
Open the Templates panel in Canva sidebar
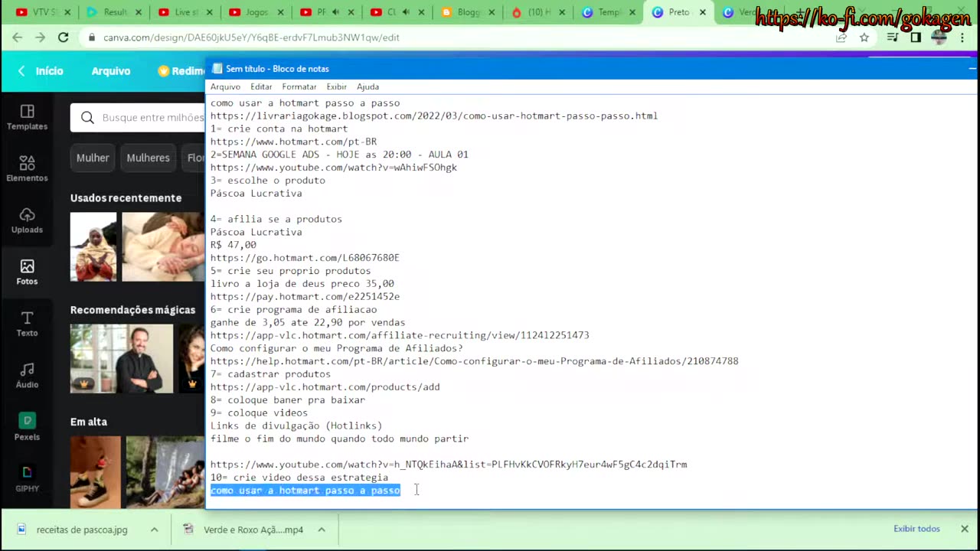27,117
